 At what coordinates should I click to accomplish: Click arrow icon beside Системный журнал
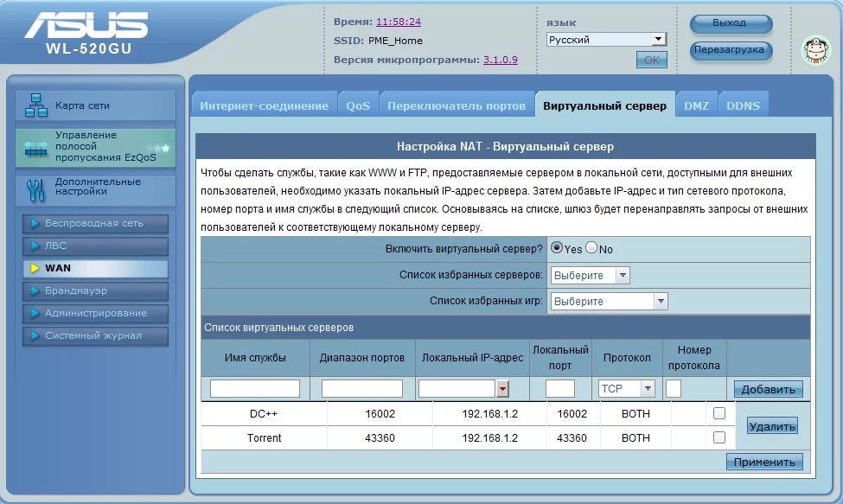35,336
